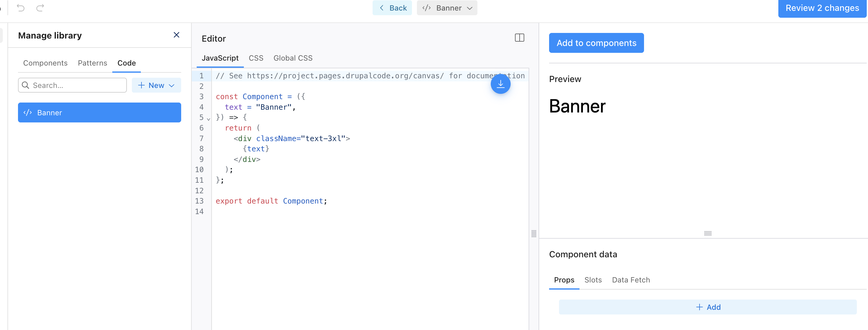The height and width of the screenshot is (330, 868).
Task: Click Add to components
Action: (596, 43)
